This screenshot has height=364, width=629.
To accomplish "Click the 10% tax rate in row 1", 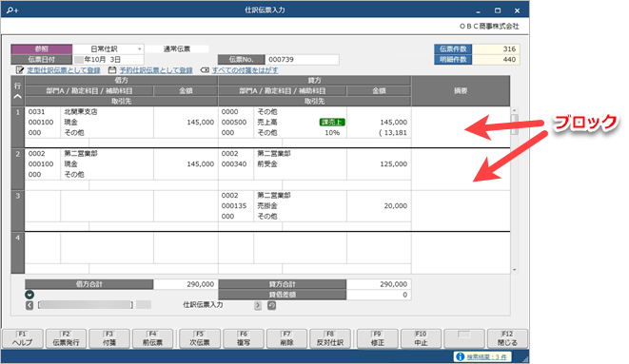I will (x=332, y=132).
